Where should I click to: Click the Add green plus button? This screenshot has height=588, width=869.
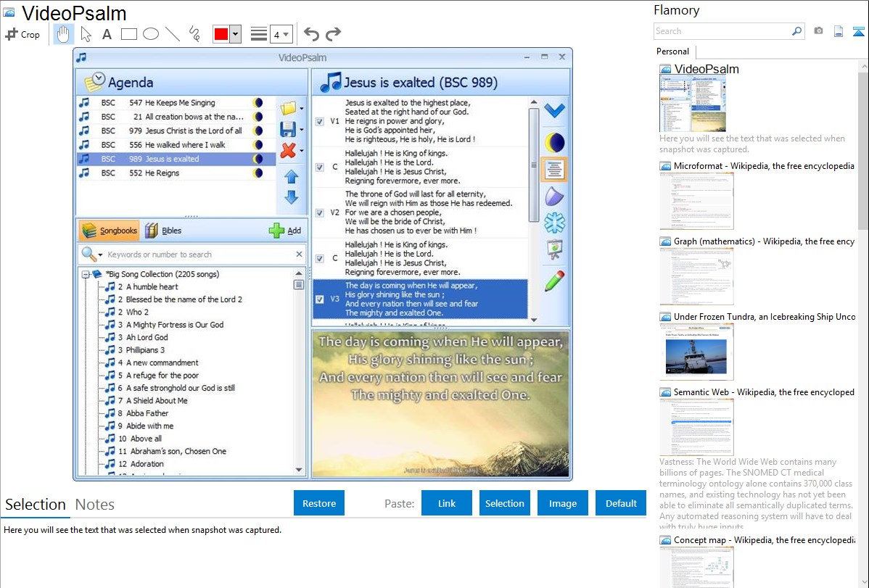coord(285,231)
